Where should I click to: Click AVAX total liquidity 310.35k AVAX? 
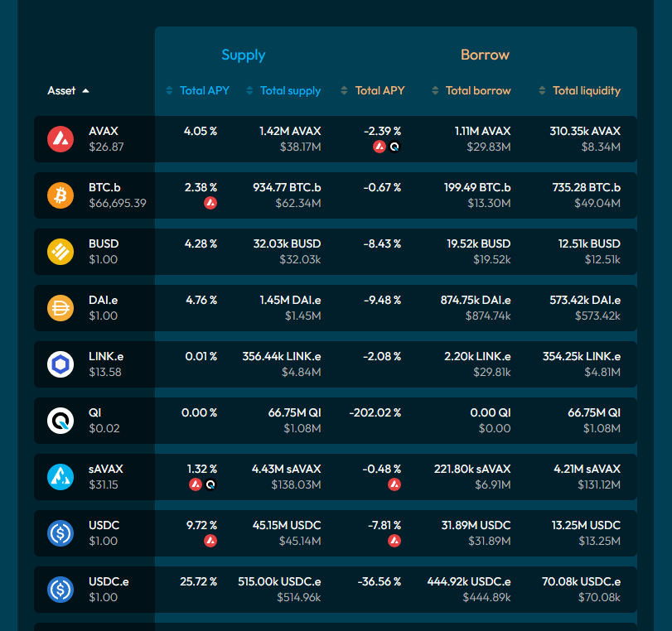pyautogui.click(x=585, y=131)
